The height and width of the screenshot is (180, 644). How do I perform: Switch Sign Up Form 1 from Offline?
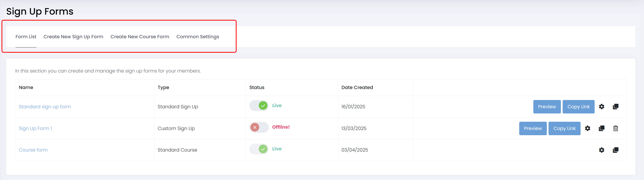259,127
